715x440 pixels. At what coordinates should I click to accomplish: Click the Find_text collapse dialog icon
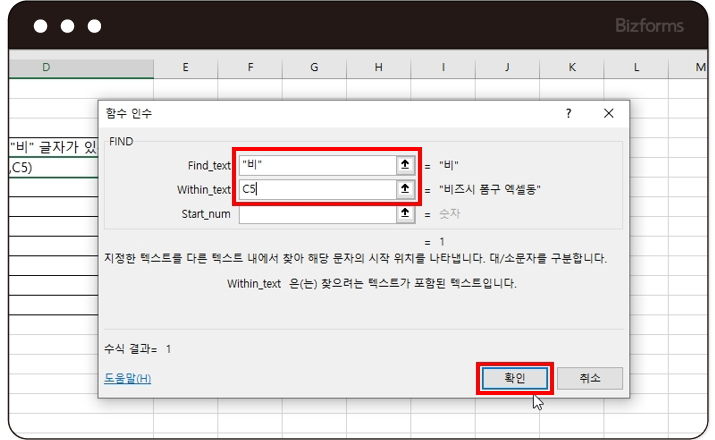coord(405,165)
